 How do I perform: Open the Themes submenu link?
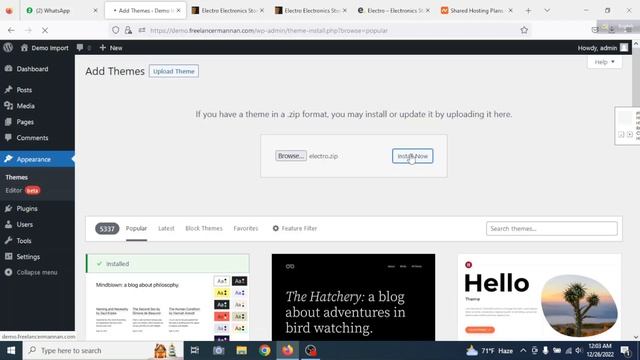click(17, 177)
